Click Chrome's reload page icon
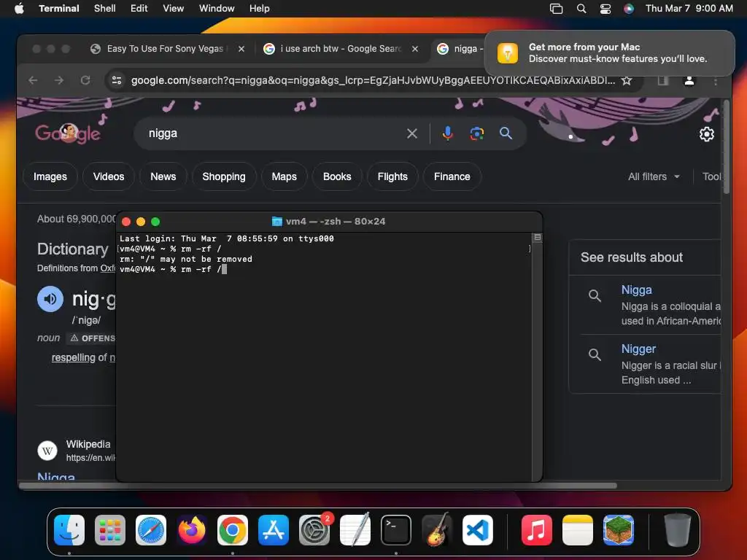The width and height of the screenshot is (747, 560). click(x=85, y=80)
